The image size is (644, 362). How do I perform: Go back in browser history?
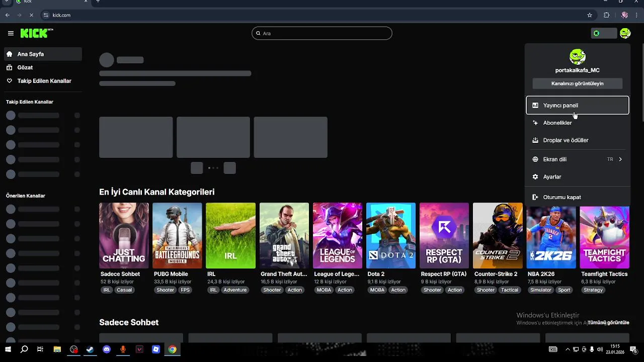[x=8, y=15]
